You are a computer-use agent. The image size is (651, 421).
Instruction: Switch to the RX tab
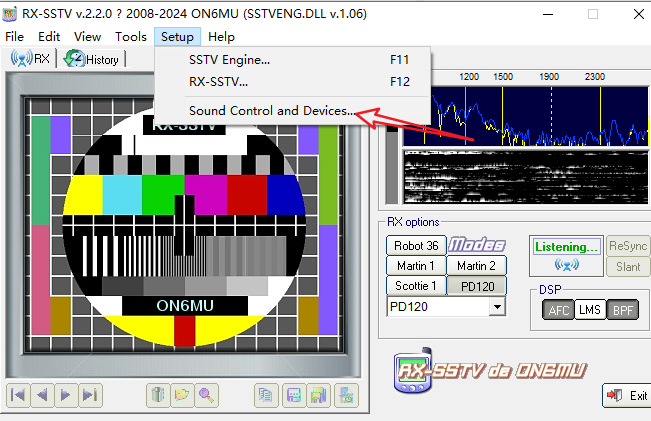[30, 59]
